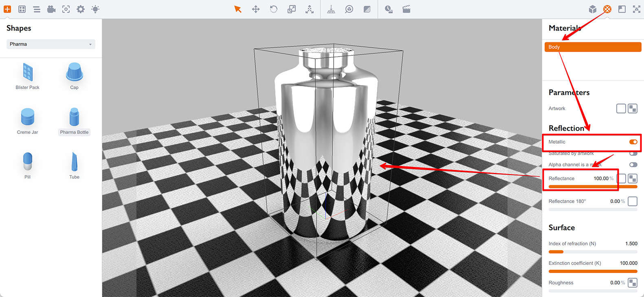Open the camera settings icon in toolbar
The width and height of the screenshot is (644, 297).
coord(51,9)
